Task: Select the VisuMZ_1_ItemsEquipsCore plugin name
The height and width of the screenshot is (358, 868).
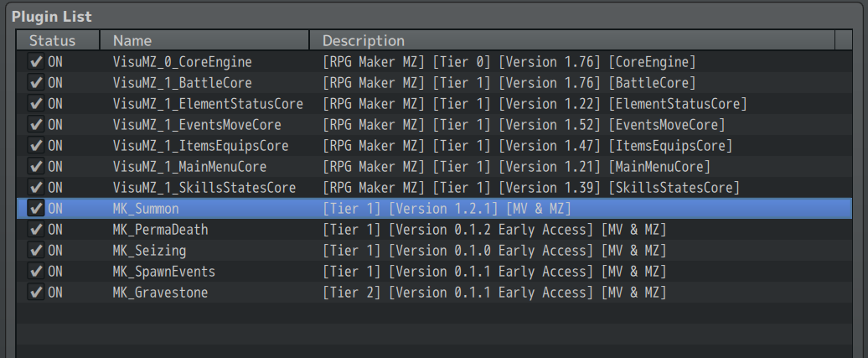Action: (x=200, y=146)
